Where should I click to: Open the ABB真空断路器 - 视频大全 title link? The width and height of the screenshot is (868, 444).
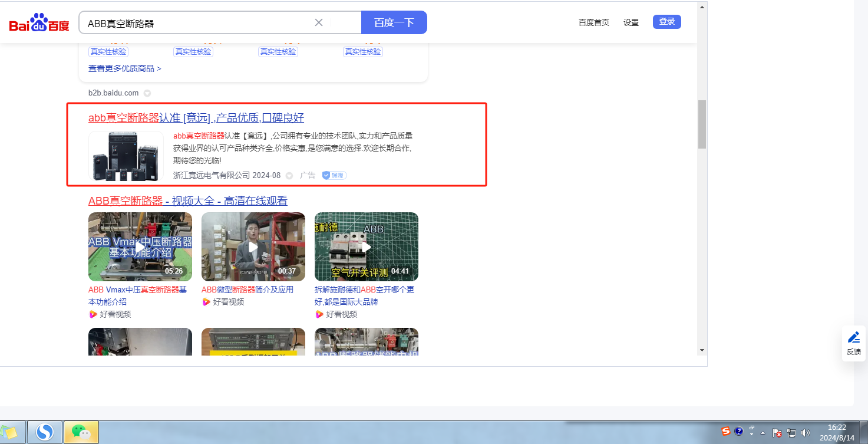click(x=188, y=201)
